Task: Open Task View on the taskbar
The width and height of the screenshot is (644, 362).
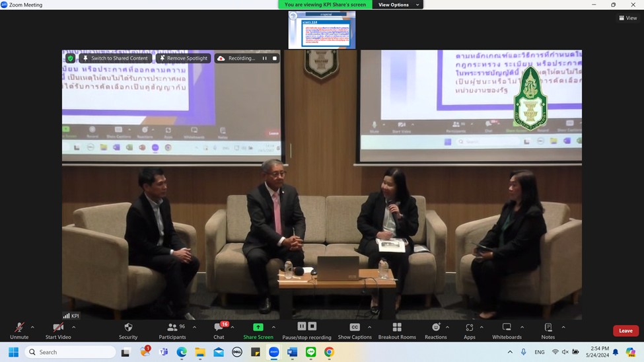Action: point(125,352)
